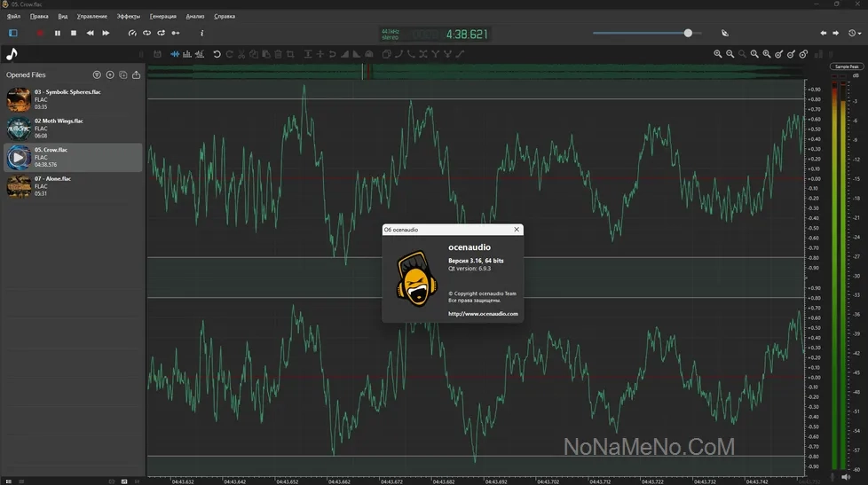The width and height of the screenshot is (868, 485).
Task: Click the Delete (trash) icon
Action: click(x=278, y=54)
